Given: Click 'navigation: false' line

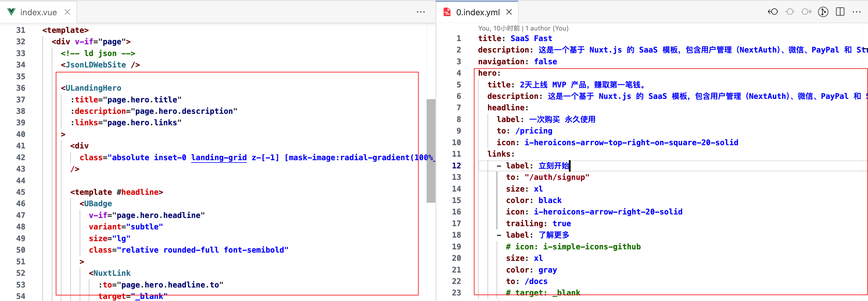Looking at the screenshot, I should click(517, 62).
